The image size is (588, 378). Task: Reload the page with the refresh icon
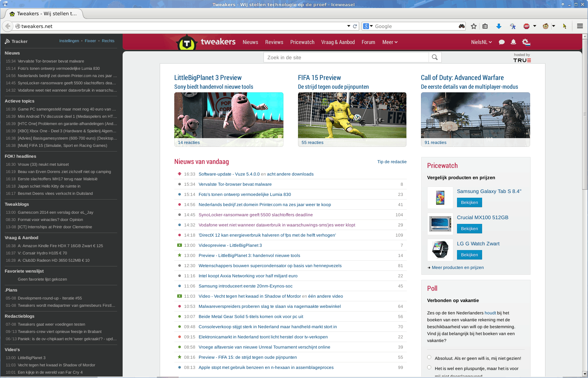(355, 26)
